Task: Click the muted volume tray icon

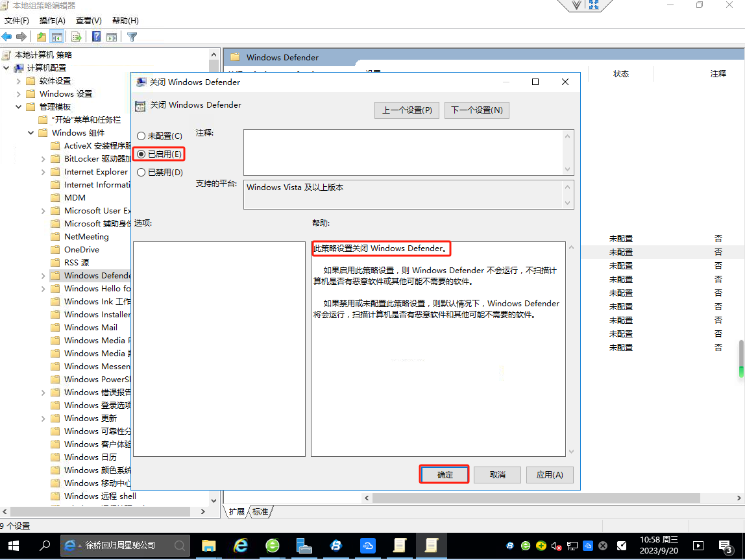Action: pos(556,546)
